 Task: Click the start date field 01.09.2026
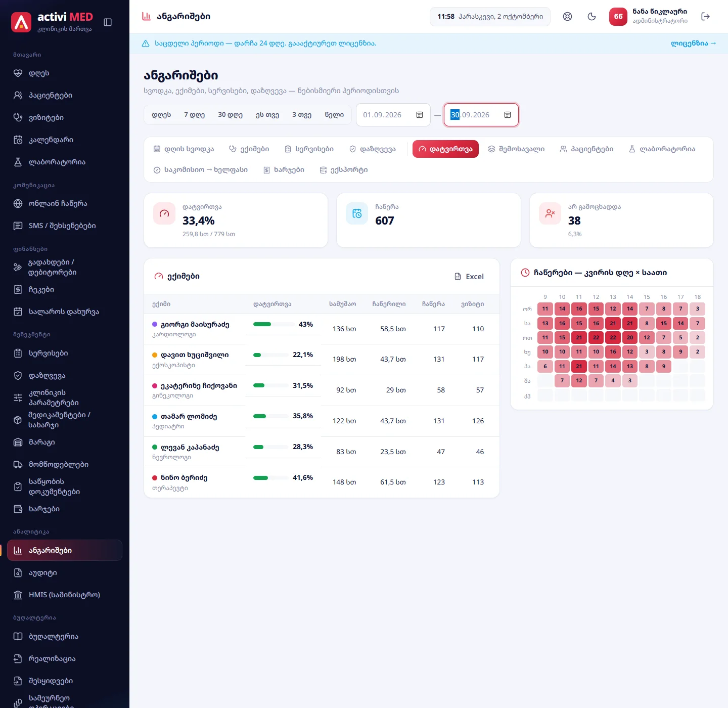pos(393,115)
